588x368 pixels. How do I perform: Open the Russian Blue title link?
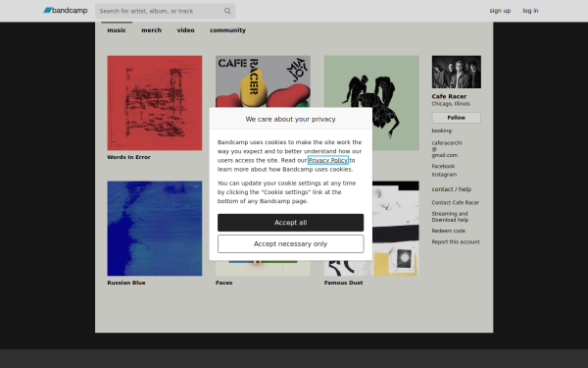click(x=126, y=283)
